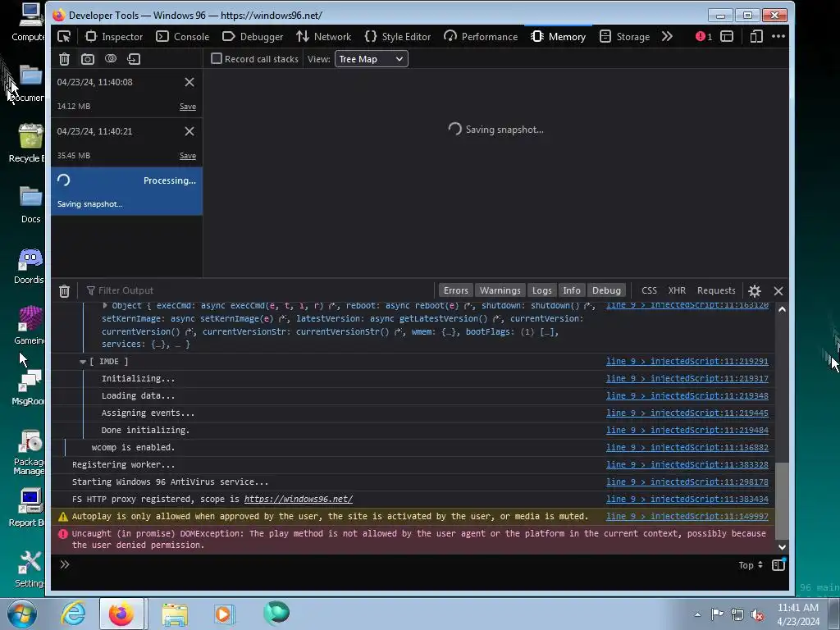Toggle the CSS filter

(649, 290)
